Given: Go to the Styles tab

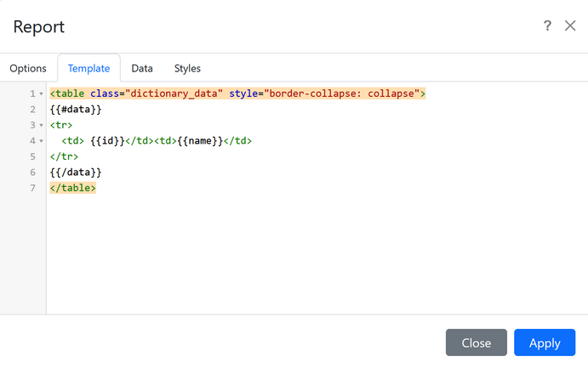Looking at the screenshot, I should [x=187, y=68].
